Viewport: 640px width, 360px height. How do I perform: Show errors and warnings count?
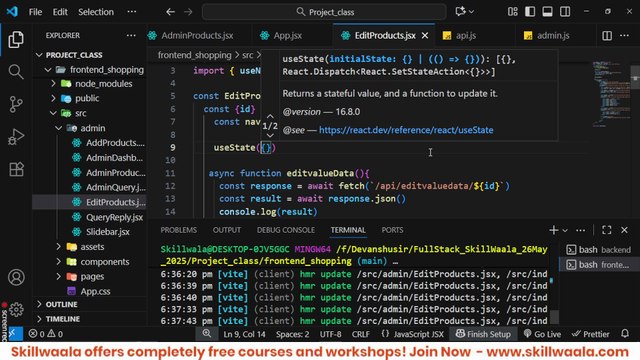coord(46,334)
